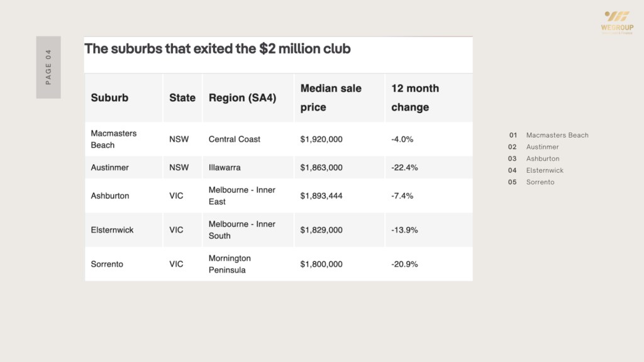
Task: Select Sorrento in the side list
Action: [540, 182]
